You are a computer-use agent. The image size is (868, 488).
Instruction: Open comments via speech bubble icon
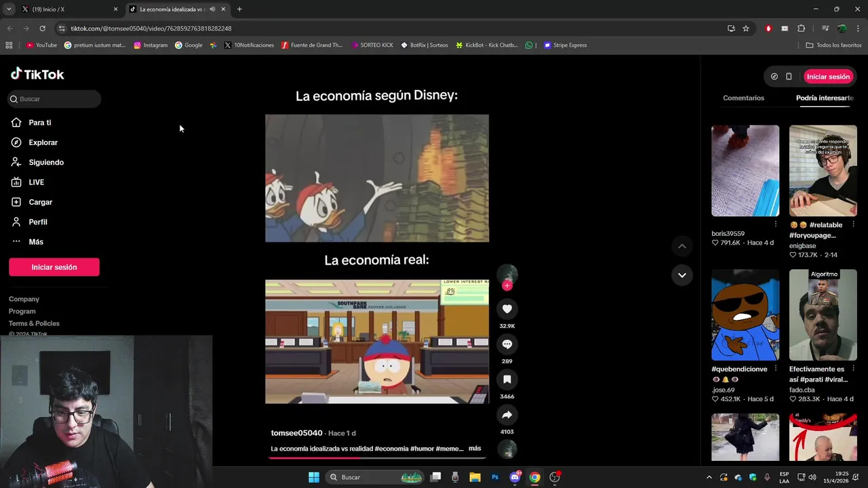click(507, 344)
